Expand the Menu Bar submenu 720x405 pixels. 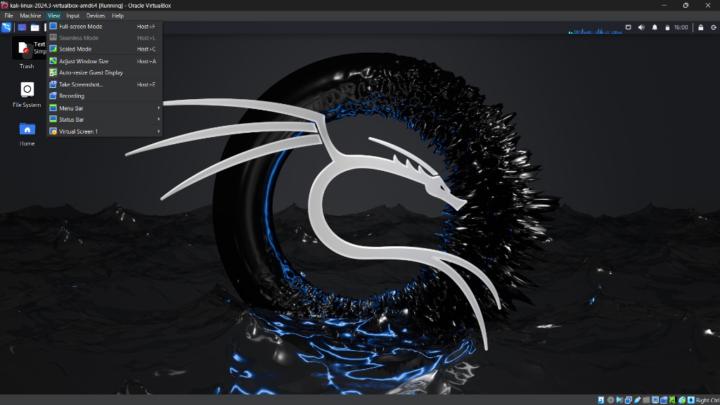104,108
